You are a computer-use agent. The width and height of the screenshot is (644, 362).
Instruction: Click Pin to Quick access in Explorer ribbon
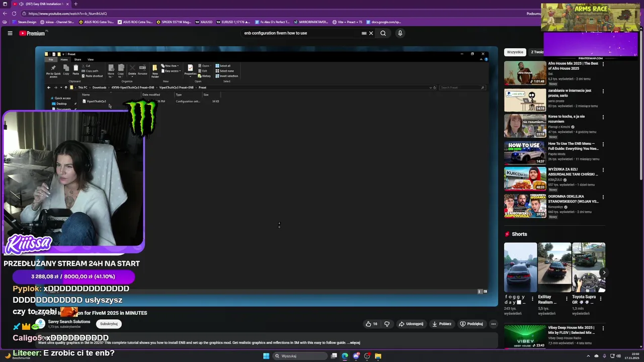click(53, 71)
